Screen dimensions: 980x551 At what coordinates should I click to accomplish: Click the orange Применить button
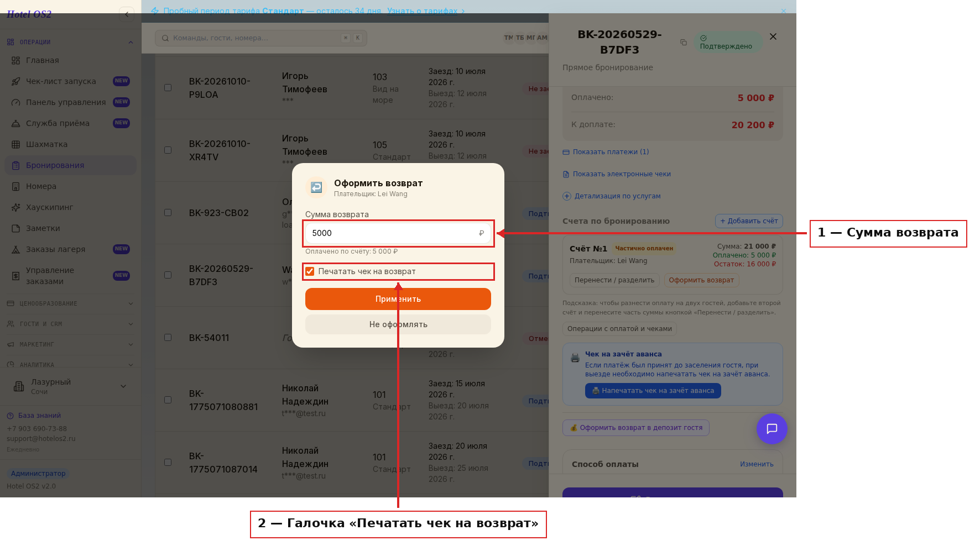coord(398,299)
